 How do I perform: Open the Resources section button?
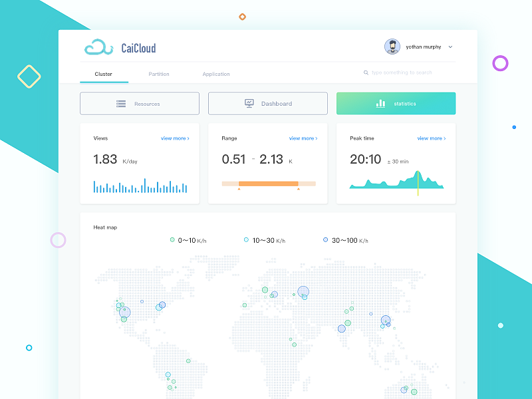[x=140, y=104]
